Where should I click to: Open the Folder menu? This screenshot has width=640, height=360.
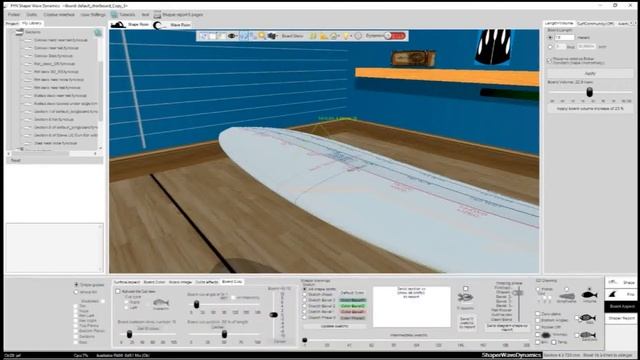click(x=13, y=15)
